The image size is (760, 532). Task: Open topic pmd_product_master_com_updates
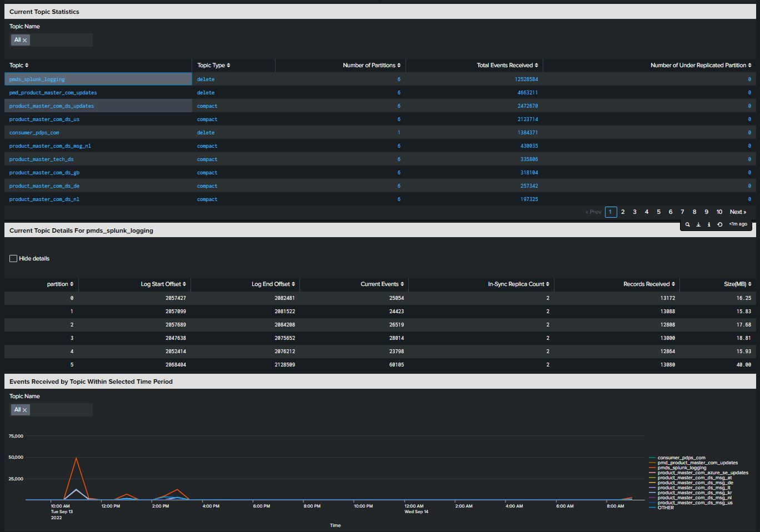tap(53, 93)
